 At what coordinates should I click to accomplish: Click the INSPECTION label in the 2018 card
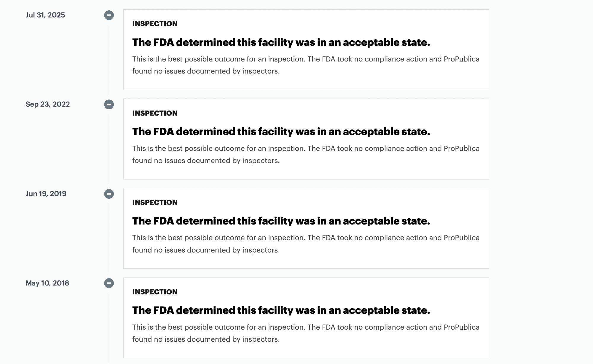pyautogui.click(x=155, y=292)
